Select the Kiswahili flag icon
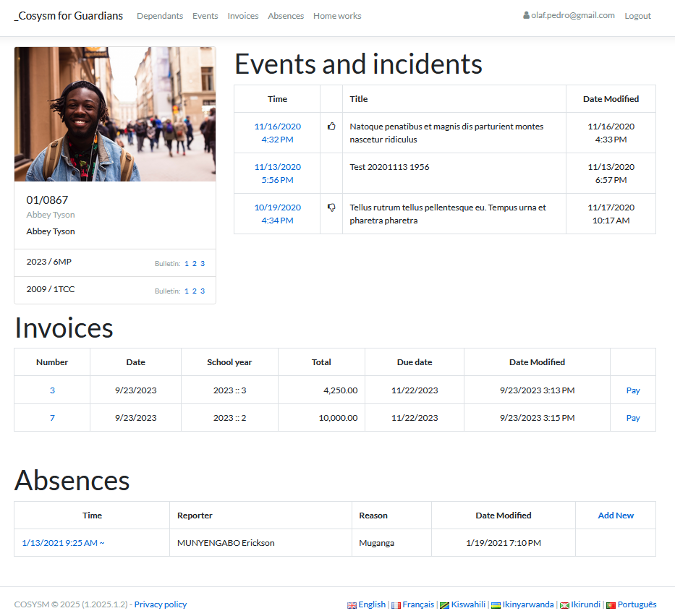Image resolution: width=675 pixels, height=616 pixels. 445,605
